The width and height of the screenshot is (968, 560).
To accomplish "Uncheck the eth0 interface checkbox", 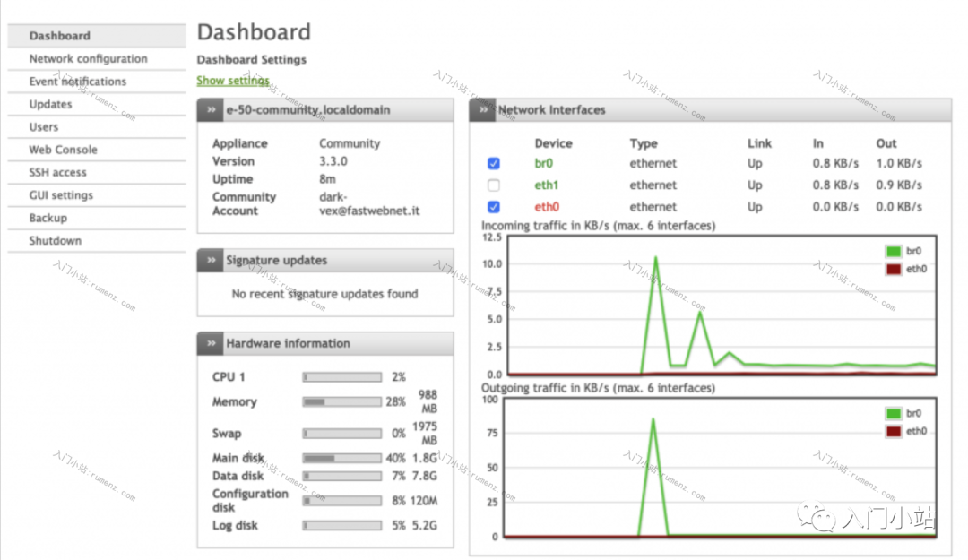I will [x=493, y=207].
